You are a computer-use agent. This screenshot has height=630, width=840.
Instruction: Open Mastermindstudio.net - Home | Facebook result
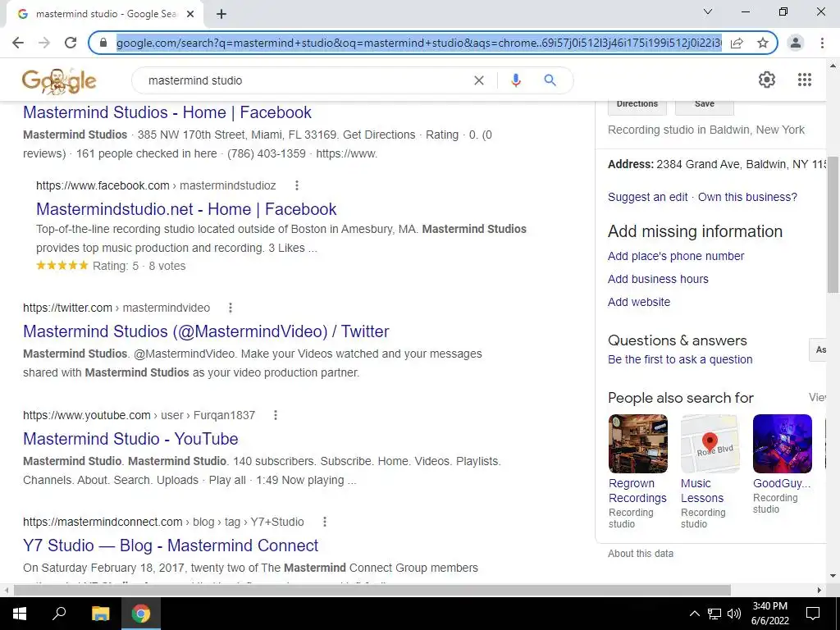coord(186,209)
